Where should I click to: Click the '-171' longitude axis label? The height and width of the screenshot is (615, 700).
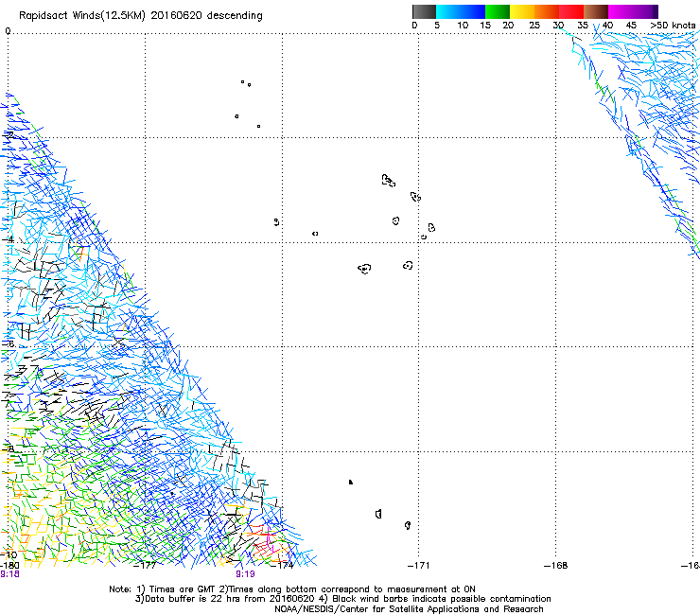click(x=418, y=566)
